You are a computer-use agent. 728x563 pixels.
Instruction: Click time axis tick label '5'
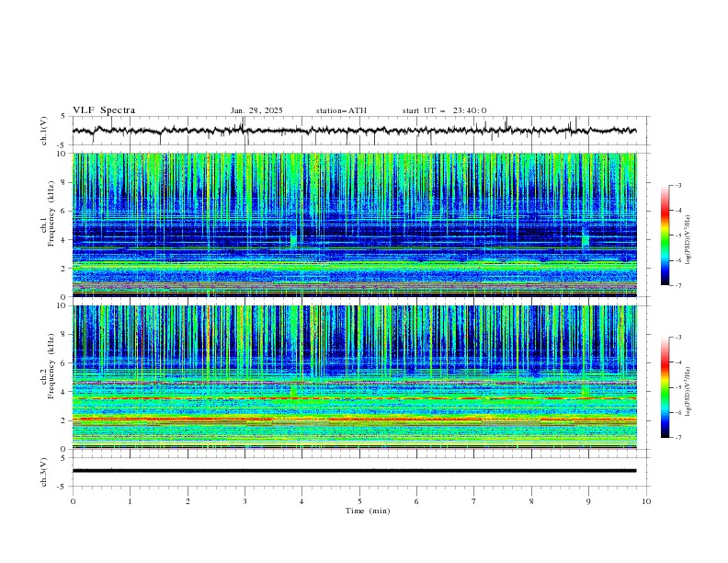[x=359, y=501]
